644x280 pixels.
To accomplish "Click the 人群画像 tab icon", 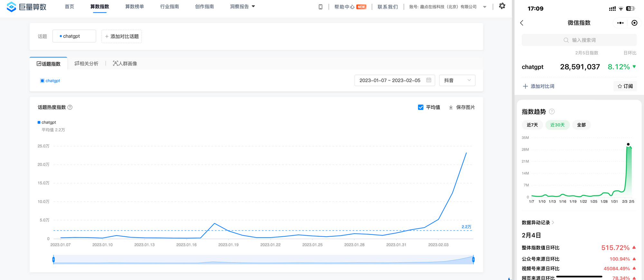I will click(115, 63).
